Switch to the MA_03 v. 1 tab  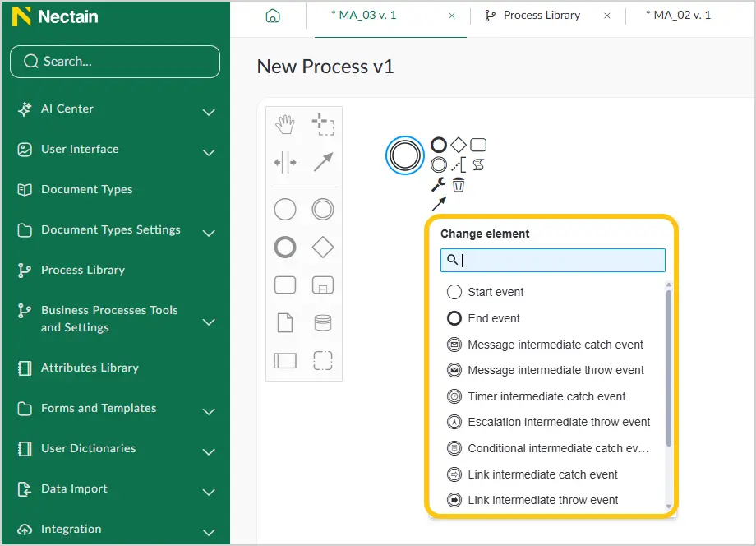click(365, 16)
